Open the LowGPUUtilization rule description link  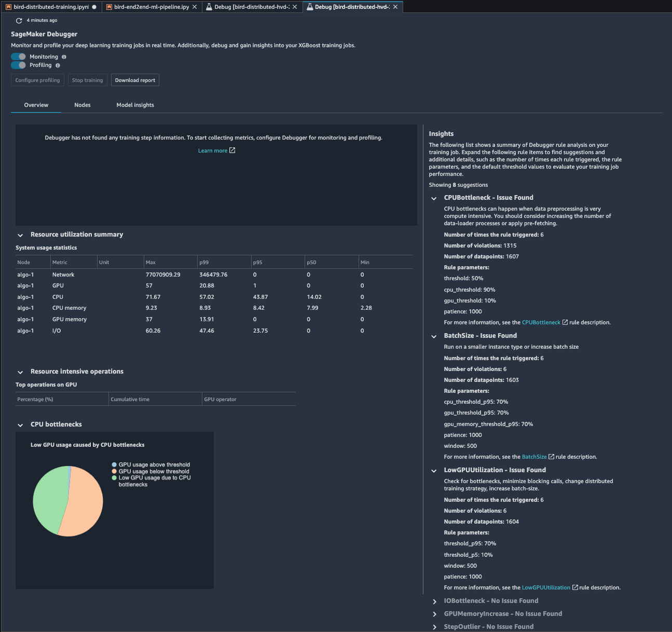pos(546,587)
